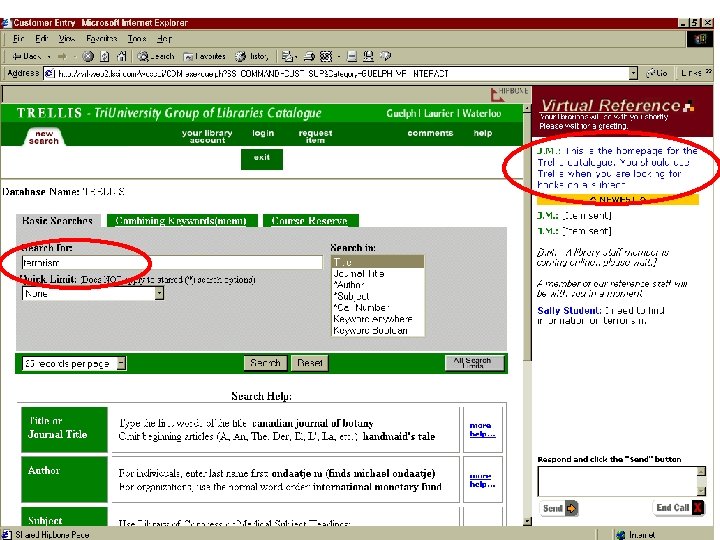
Task: Select Keyword Anywhere in the Search in list
Action: click(377, 319)
